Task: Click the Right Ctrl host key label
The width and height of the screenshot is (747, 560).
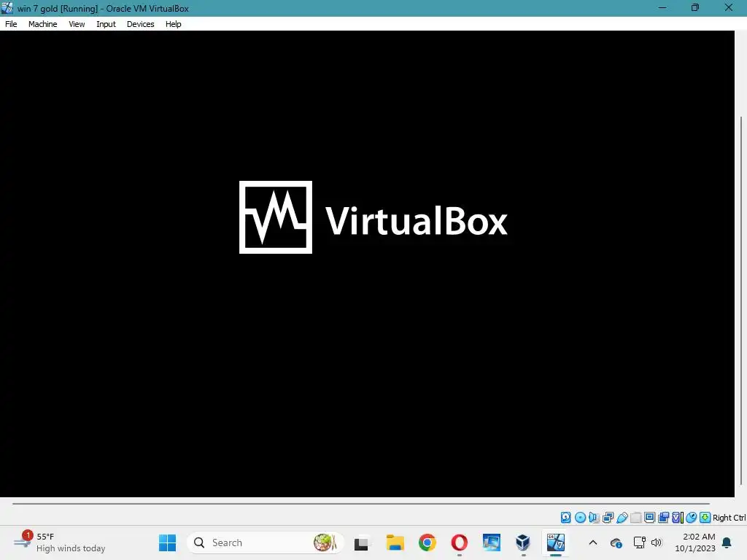Action: coord(729,518)
